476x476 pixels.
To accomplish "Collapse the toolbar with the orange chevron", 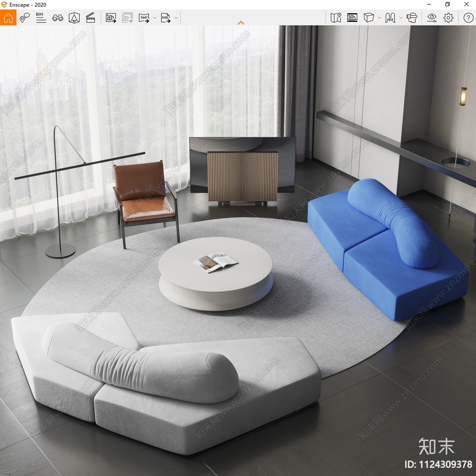I will 241,23.
